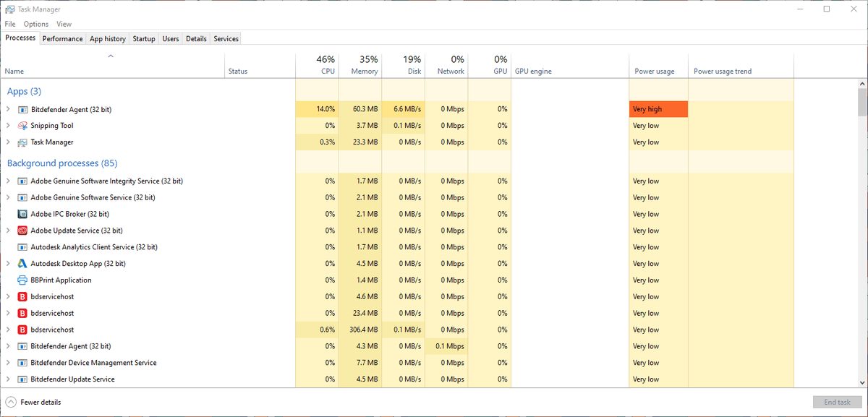Sort processes by the Disk column
The width and height of the screenshot is (868, 417).
[x=404, y=65]
